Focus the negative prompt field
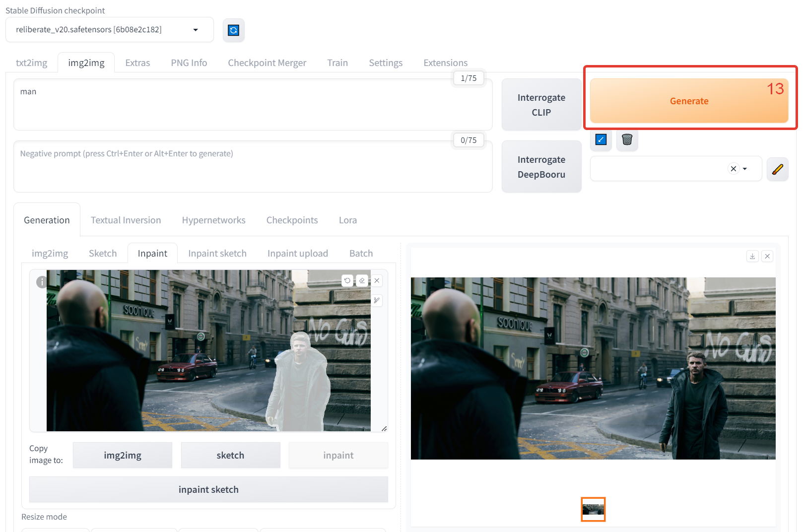The image size is (803, 532). point(253,167)
